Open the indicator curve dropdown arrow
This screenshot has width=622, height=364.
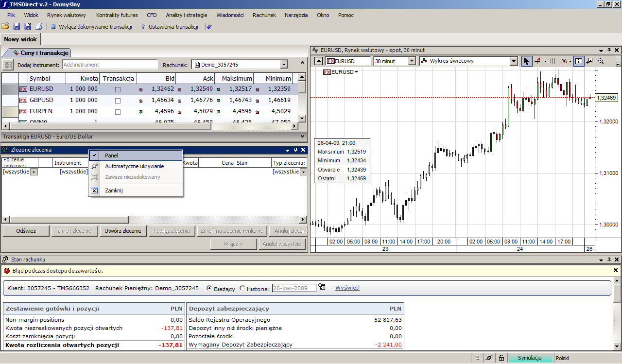click(570, 61)
